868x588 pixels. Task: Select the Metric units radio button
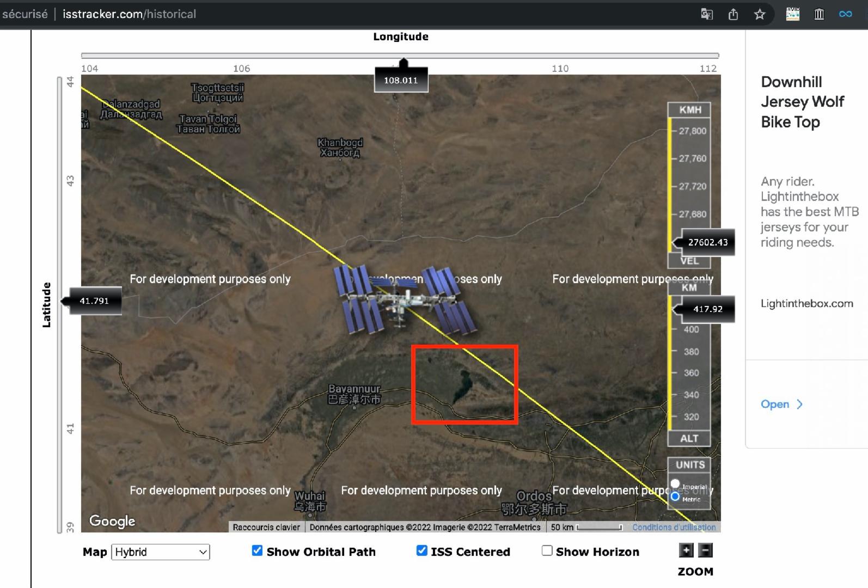(675, 497)
